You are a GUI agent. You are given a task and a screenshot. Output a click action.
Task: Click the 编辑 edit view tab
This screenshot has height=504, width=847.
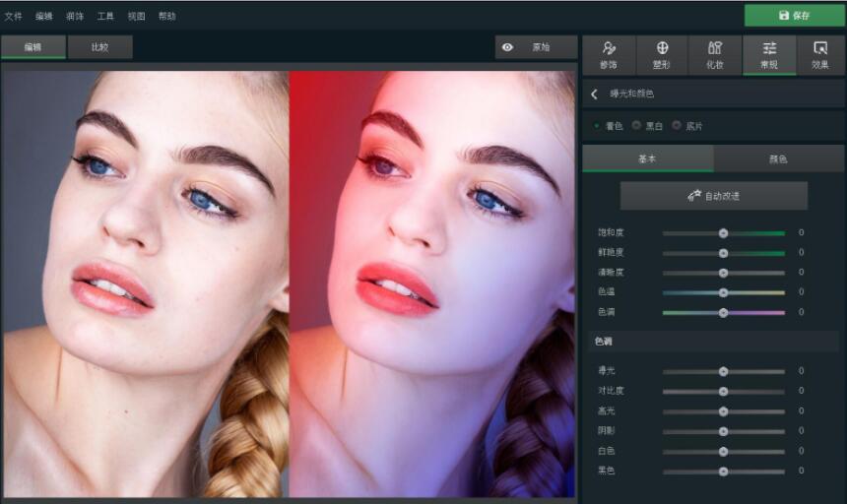[x=33, y=47]
